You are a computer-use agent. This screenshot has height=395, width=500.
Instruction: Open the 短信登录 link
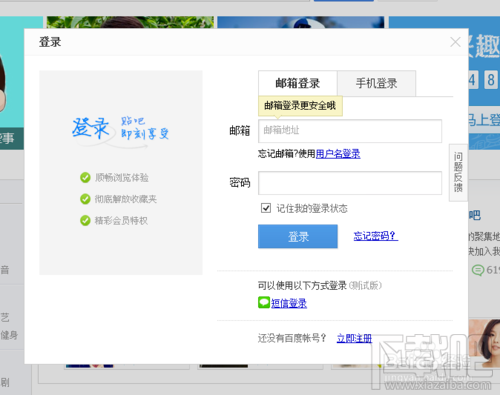tap(289, 303)
